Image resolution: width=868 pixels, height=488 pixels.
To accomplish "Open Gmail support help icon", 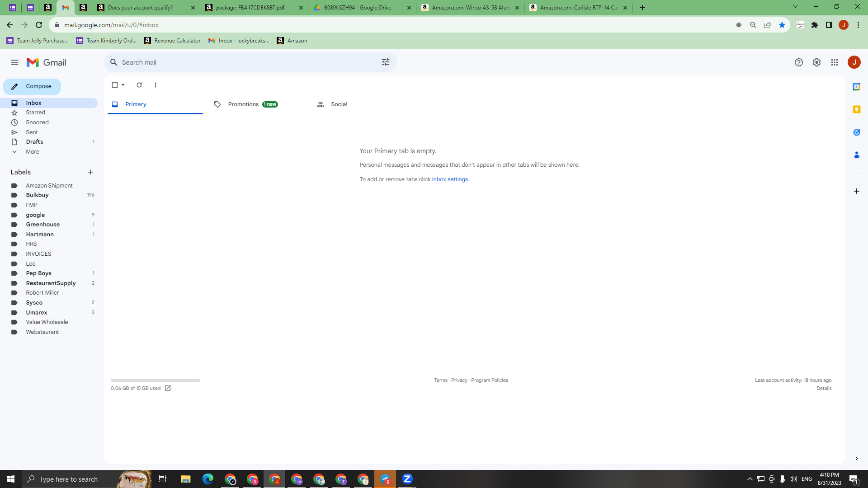I will pyautogui.click(x=799, y=62).
